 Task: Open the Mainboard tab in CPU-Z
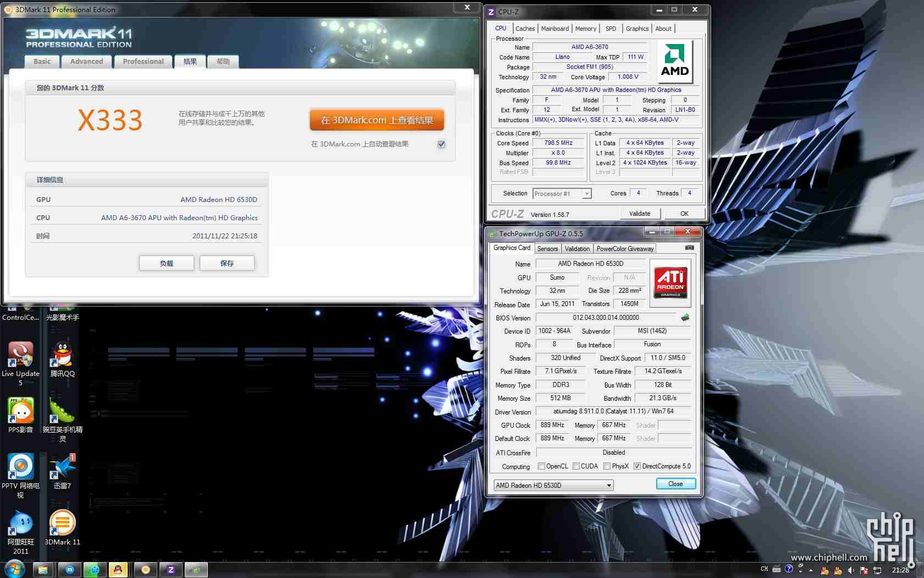point(555,29)
